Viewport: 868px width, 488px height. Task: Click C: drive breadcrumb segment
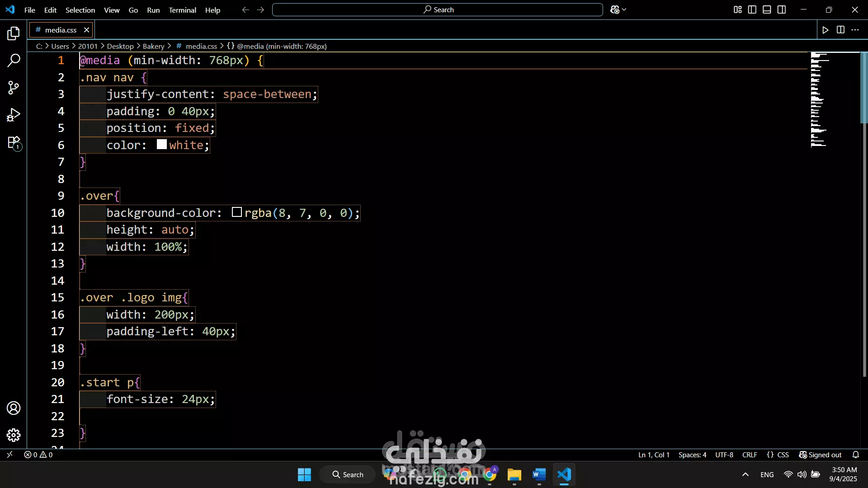(39, 46)
